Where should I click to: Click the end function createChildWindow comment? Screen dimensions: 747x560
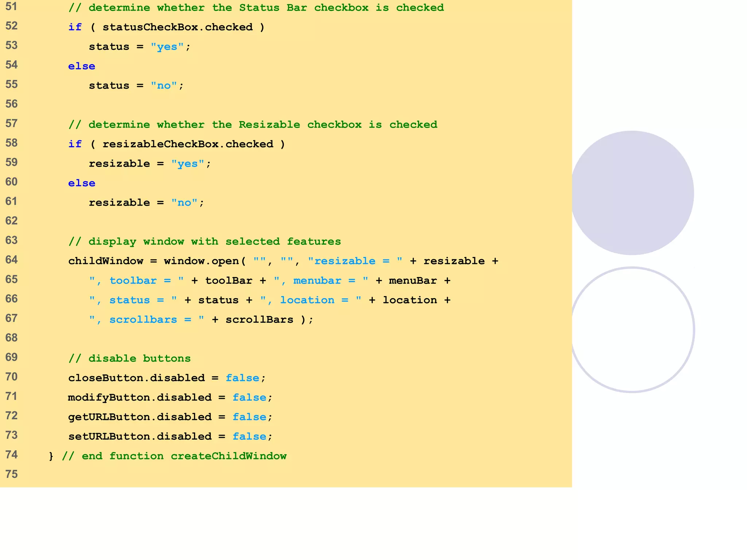click(x=174, y=456)
